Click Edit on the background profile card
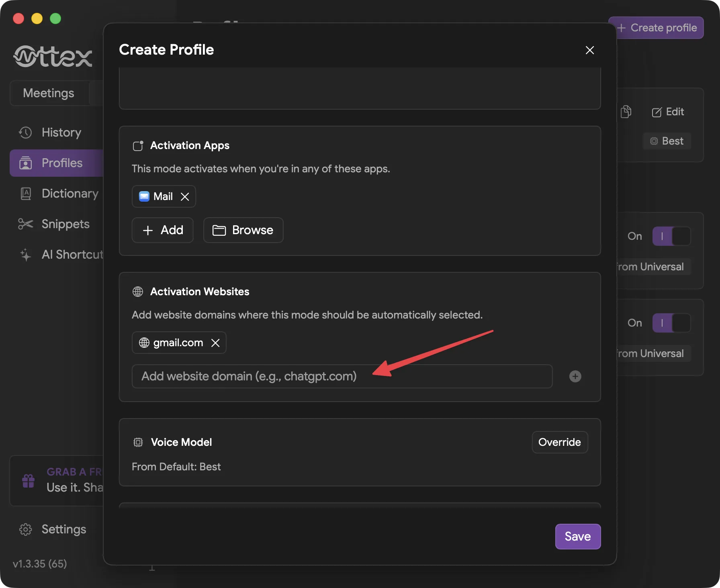Screen dimensions: 720x588 click(668, 112)
